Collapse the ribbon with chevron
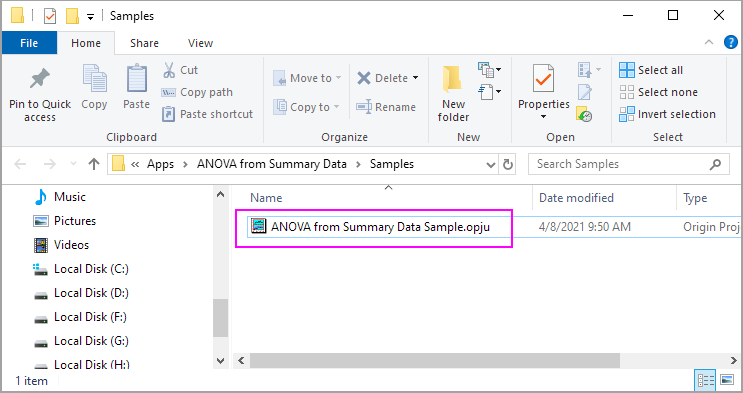Viewport: 743px width, 393px height. (x=709, y=43)
